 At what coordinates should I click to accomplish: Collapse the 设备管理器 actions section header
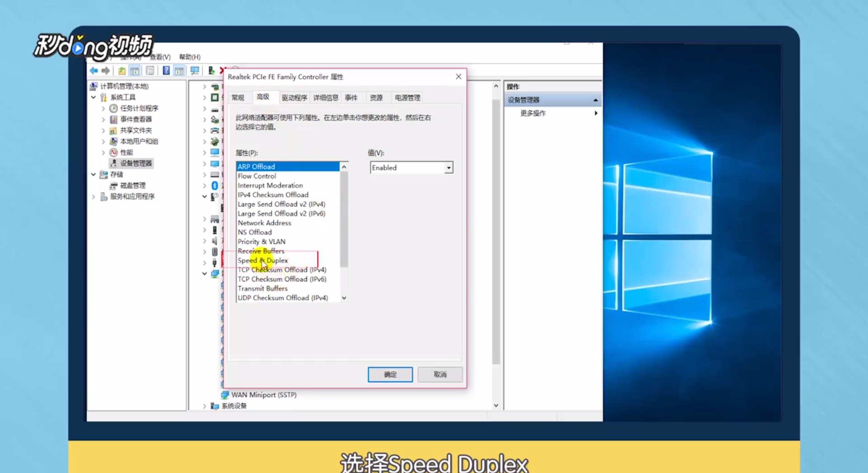pyautogui.click(x=595, y=100)
